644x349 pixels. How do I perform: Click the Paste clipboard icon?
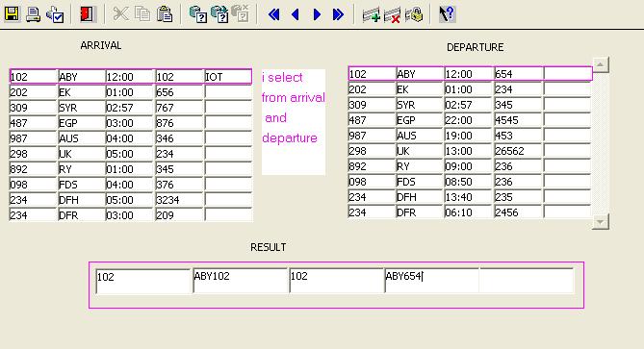[x=165, y=14]
